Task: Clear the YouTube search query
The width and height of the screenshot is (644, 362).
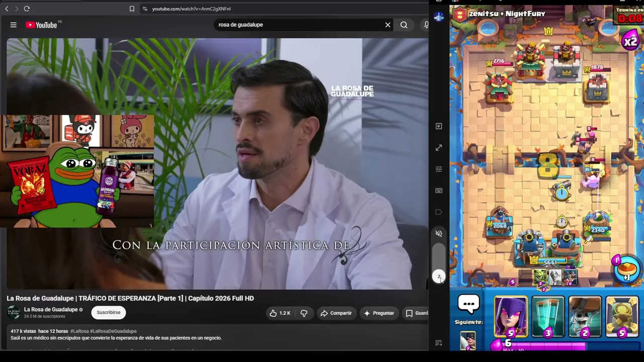Action: point(388,25)
